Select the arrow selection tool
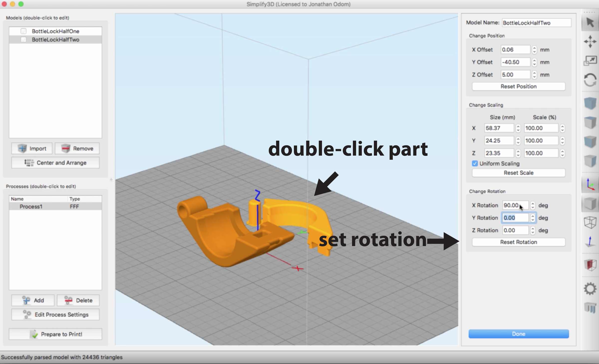The image size is (599, 364). pyautogui.click(x=590, y=23)
